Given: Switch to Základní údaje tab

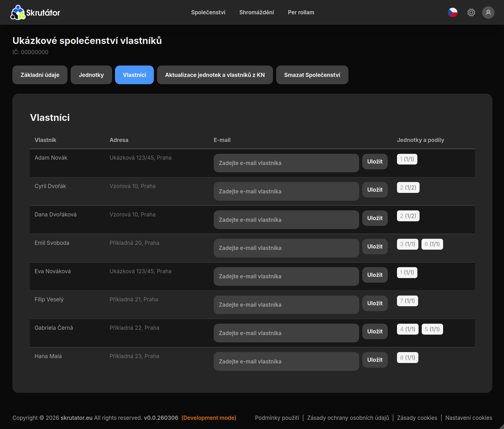Looking at the screenshot, I should (x=40, y=75).
